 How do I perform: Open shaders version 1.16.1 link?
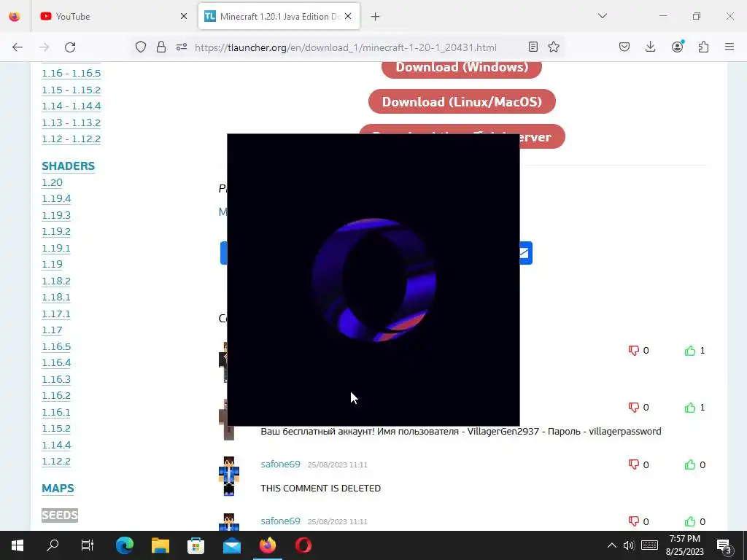tap(56, 413)
